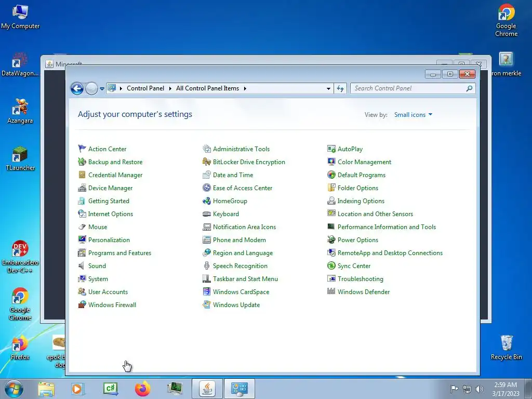
Task: Click the Administrative Tools gear icon
Action: [207, 149]
